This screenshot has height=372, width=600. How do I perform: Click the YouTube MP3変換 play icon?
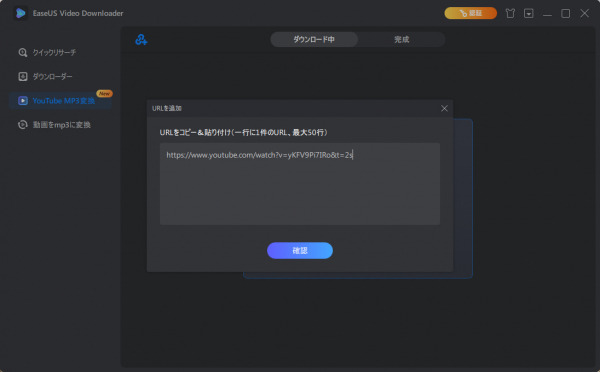coord(23,101)
